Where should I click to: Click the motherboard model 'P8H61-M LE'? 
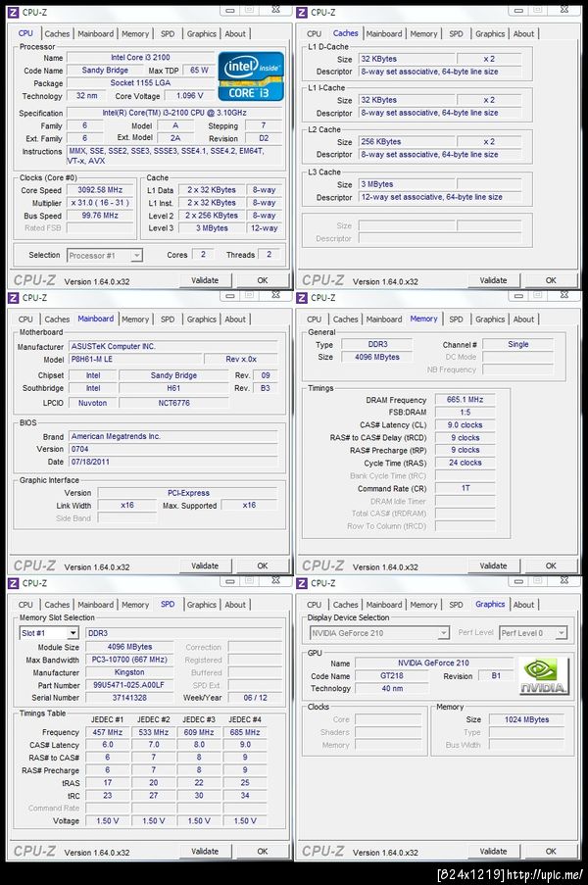click(x=135, y=360)
